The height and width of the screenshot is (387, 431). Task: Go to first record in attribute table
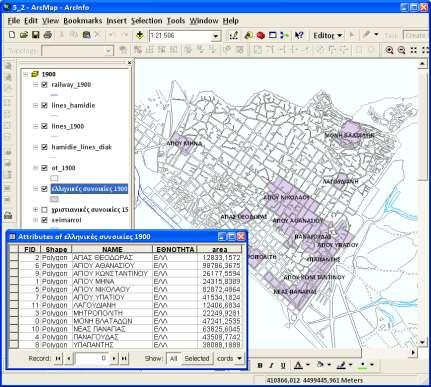point(58,359)
